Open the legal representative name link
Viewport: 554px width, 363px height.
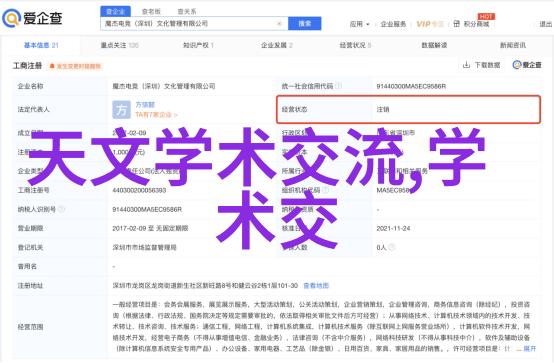(x=145, y=105)
